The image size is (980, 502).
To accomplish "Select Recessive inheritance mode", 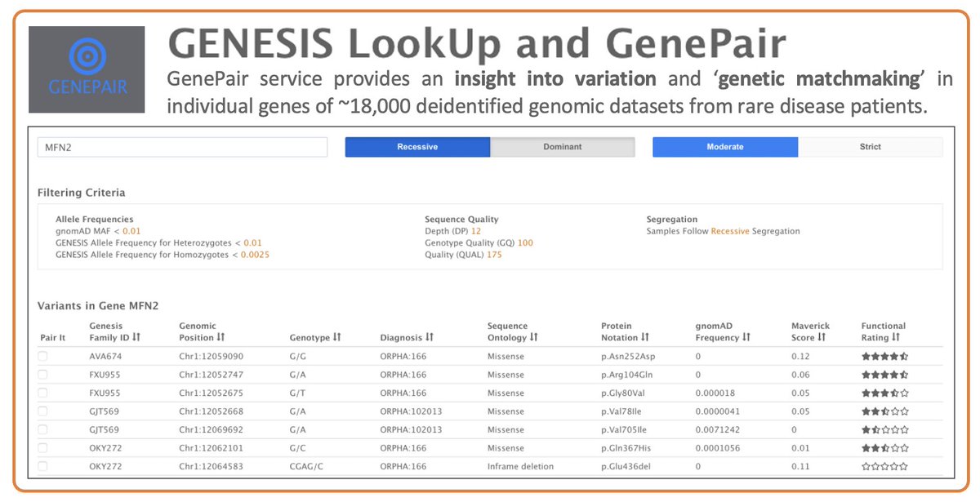I will point(417,147).
